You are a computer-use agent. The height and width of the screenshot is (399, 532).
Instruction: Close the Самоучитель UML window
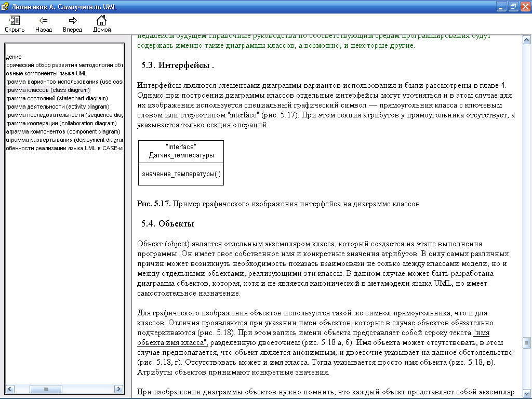pos(525,6)
